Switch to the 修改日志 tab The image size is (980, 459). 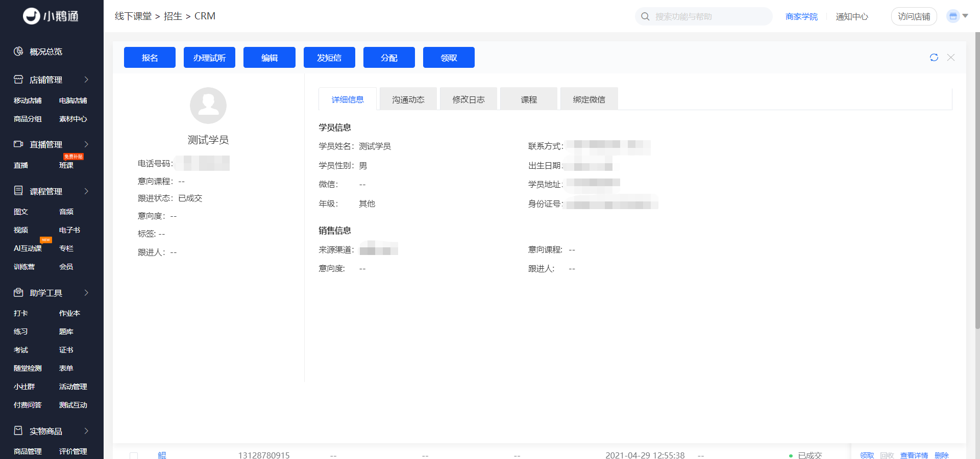(469, 99)
